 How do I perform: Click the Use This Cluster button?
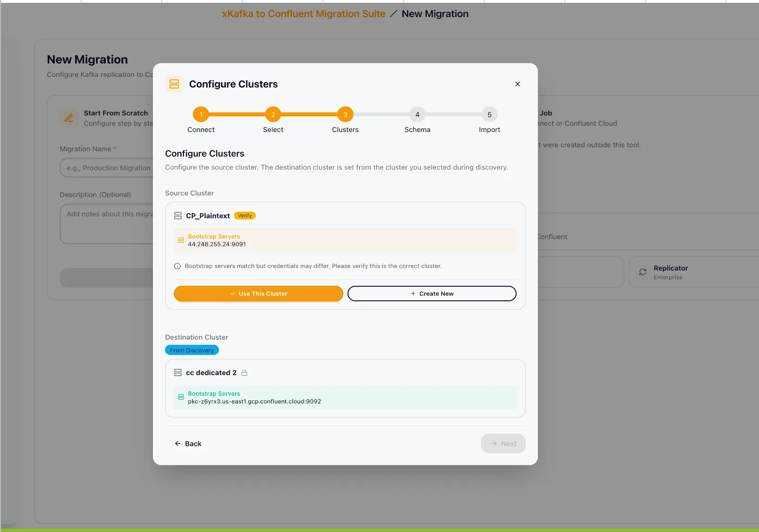pos(258,293)
